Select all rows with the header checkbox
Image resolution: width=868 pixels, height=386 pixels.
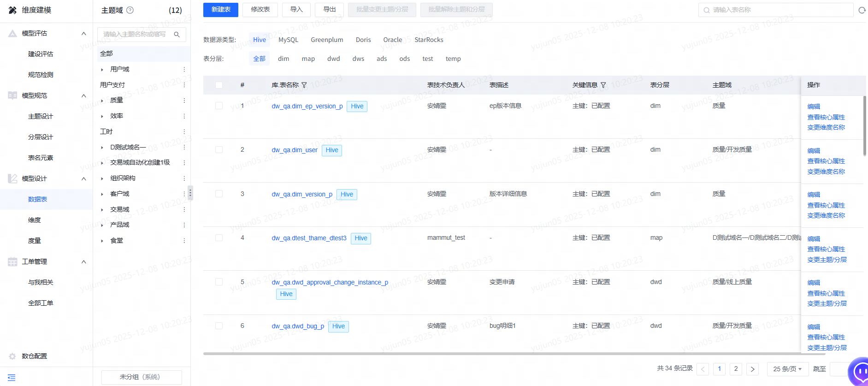click(x=219, y=85)
